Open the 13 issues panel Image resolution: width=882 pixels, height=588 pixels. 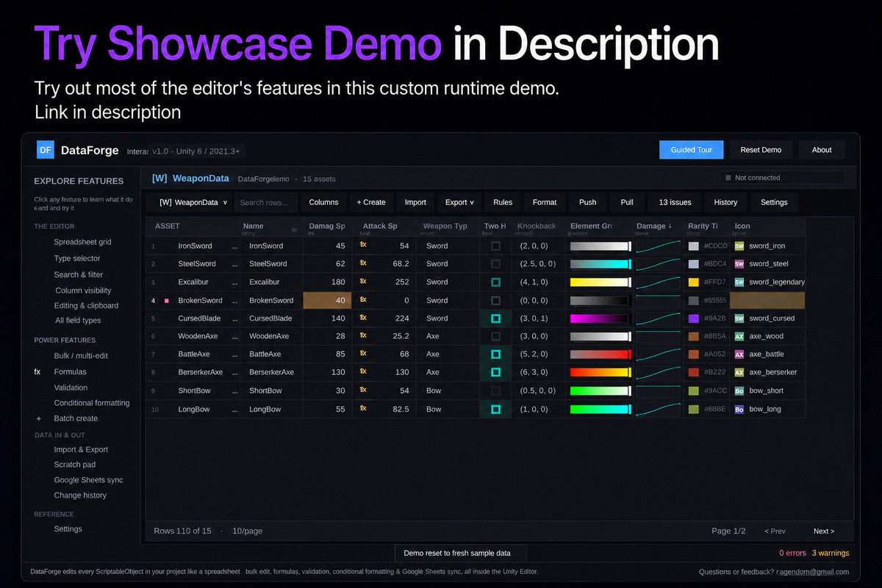click(675, 202)
